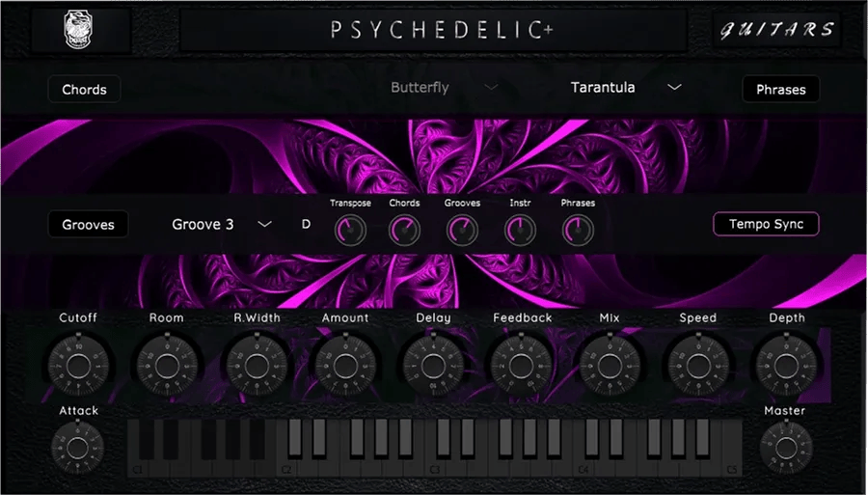Click the Transpose knob
This screenshot has width=868, height=495.
pyautogui.click(x=350, y=230)
